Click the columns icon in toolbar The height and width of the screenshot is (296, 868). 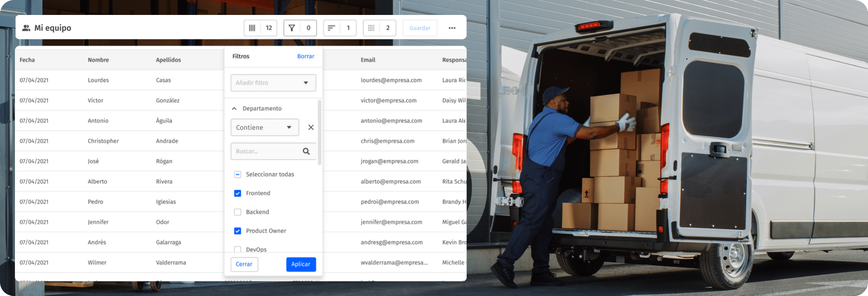click(x=252, y=28)
